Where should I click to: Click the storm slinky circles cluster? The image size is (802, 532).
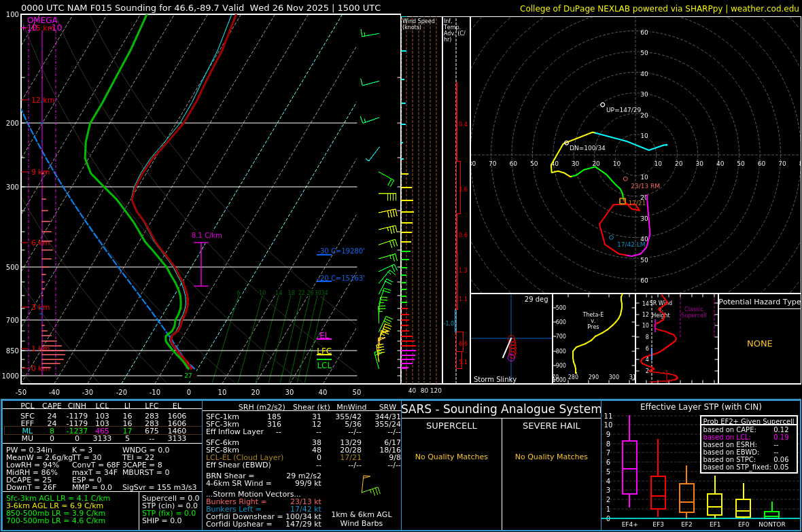512,349
